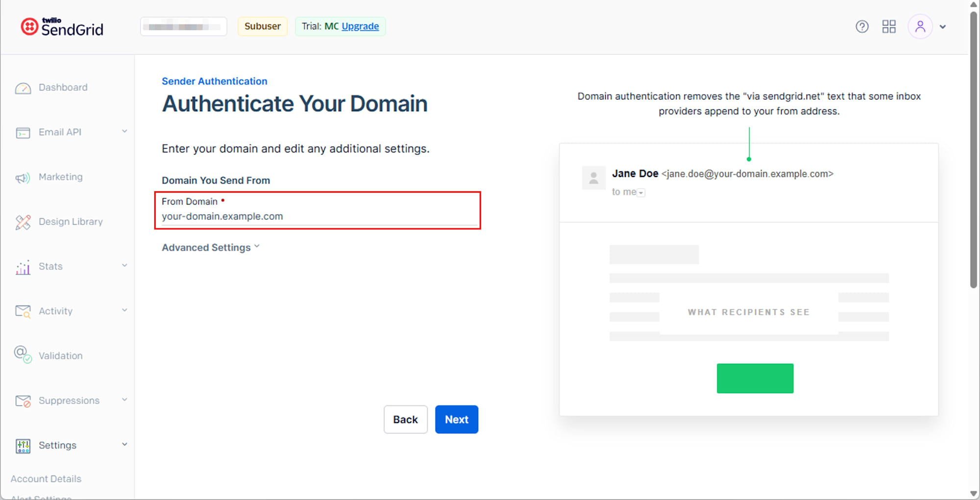Open the help question mark icon
980x500 pixels.
[x=862, y=26]
